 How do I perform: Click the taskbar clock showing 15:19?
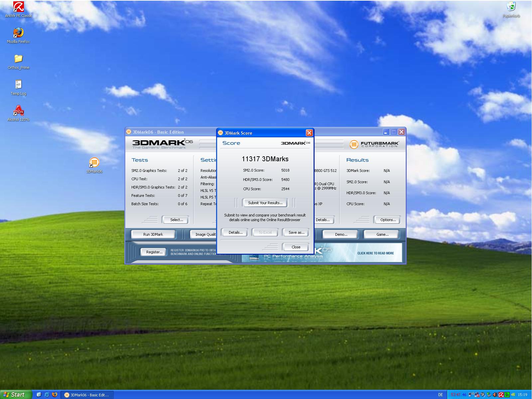click(522, 395)
